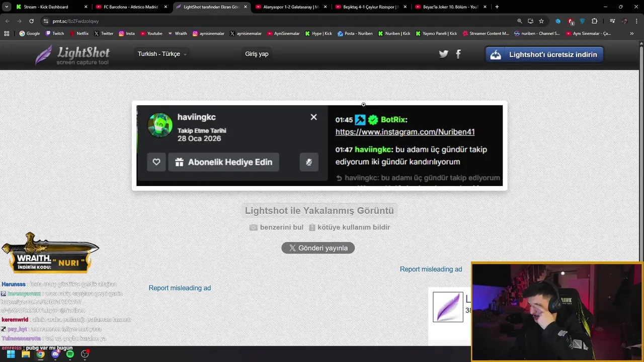The width and height of the screenshot is (644, 362).
Task: Open File Explorer from taskbar
Action: [x=26, y=354]
